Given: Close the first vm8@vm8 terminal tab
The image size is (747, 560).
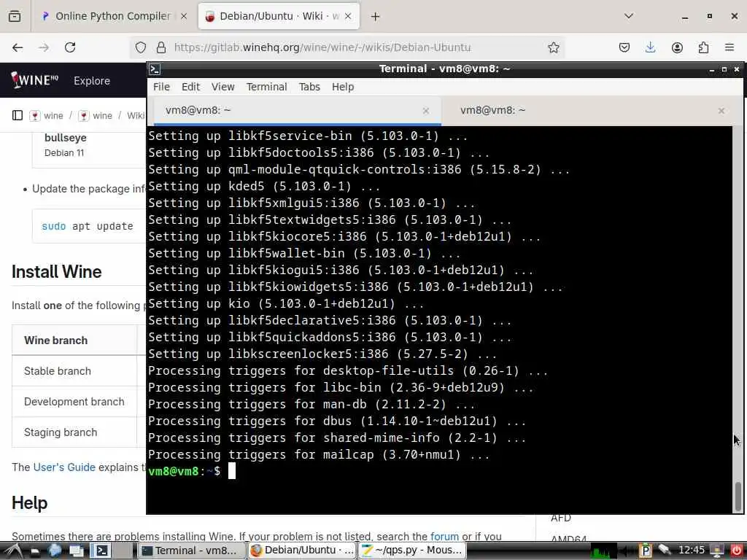Looking at the screenshot, I should tap(426, 111).
